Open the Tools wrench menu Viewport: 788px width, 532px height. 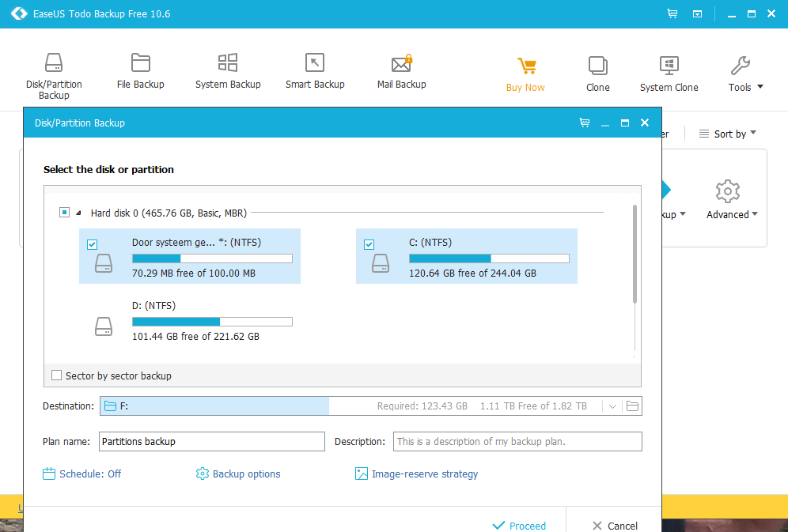click(744, 74)
